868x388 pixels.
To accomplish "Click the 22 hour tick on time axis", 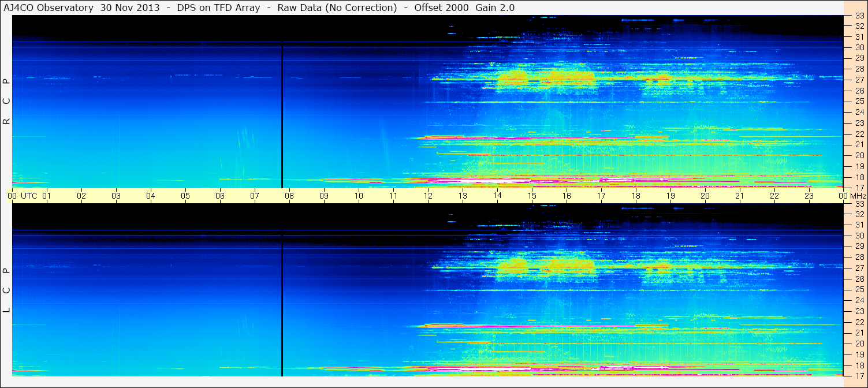I will pyautogui.click(x=774, y=196).
